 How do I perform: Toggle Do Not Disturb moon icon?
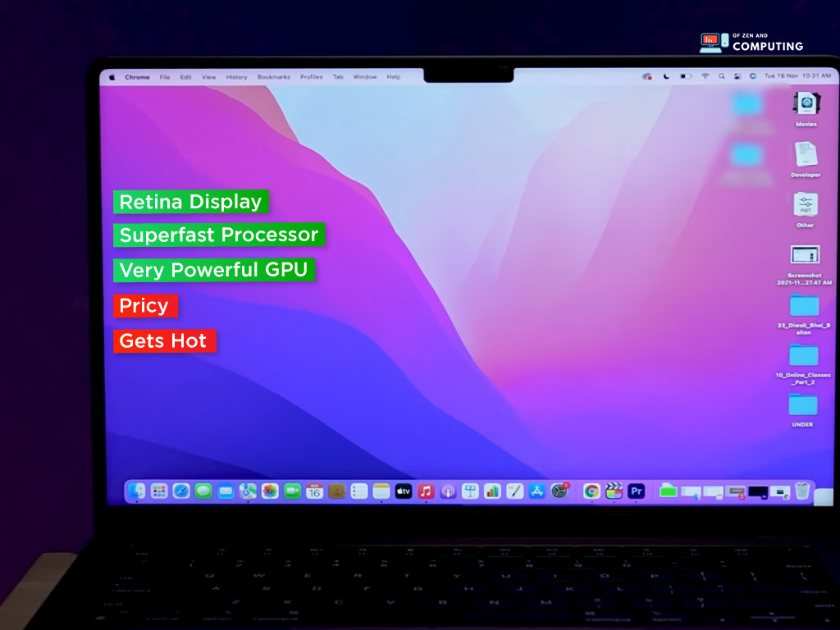666,76
